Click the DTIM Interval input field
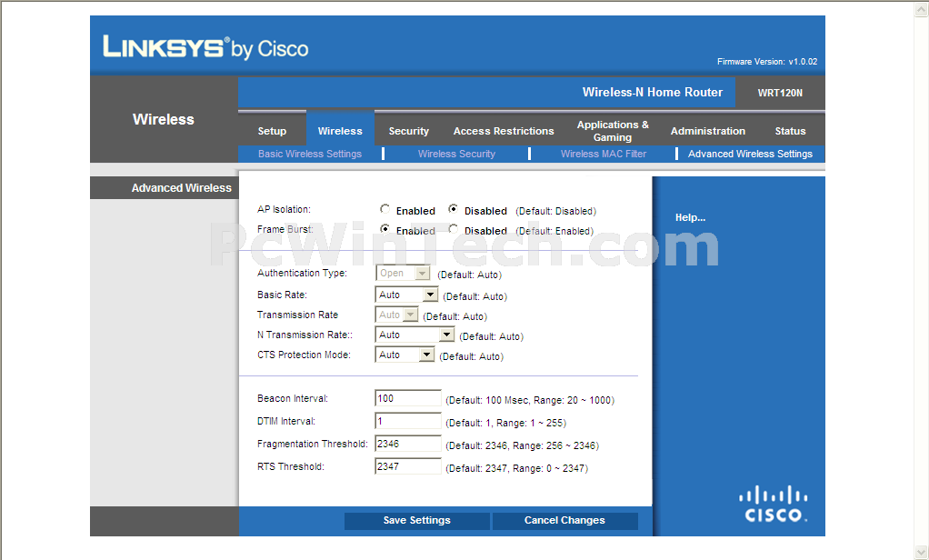The height and width of the screenshot is (560, 929). [408, 421]
